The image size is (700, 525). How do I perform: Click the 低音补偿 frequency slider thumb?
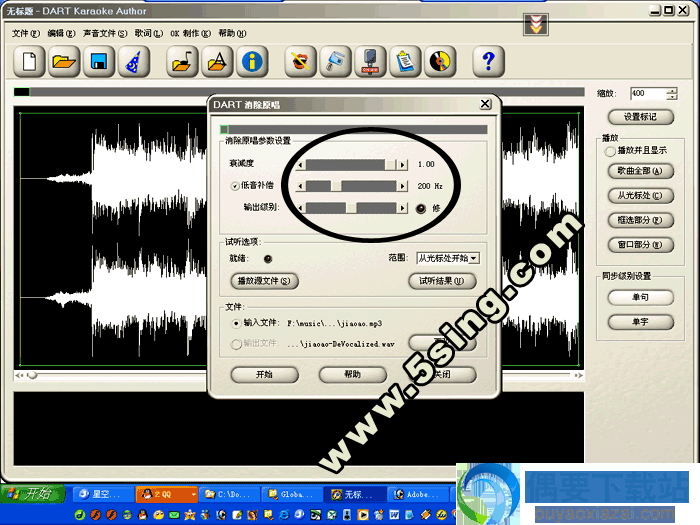[x=336, y=186]
